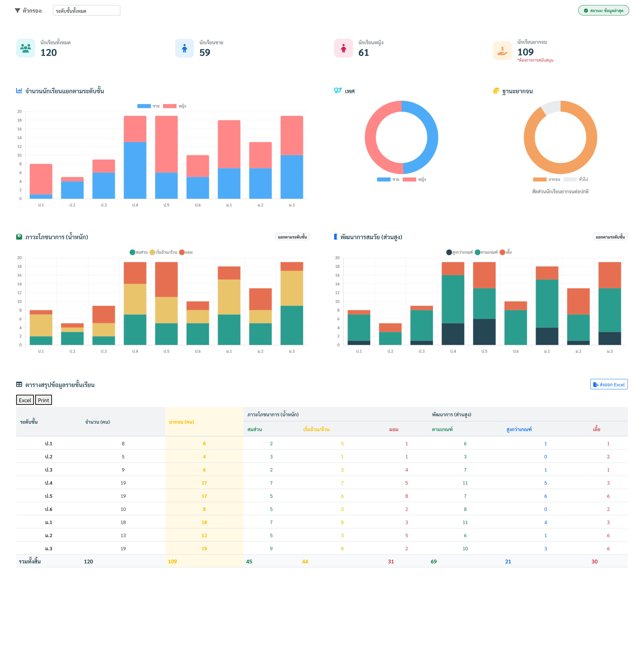
Task: Click the coins icon beside ฐานะยากจน
Action: [x=496, y=91]
